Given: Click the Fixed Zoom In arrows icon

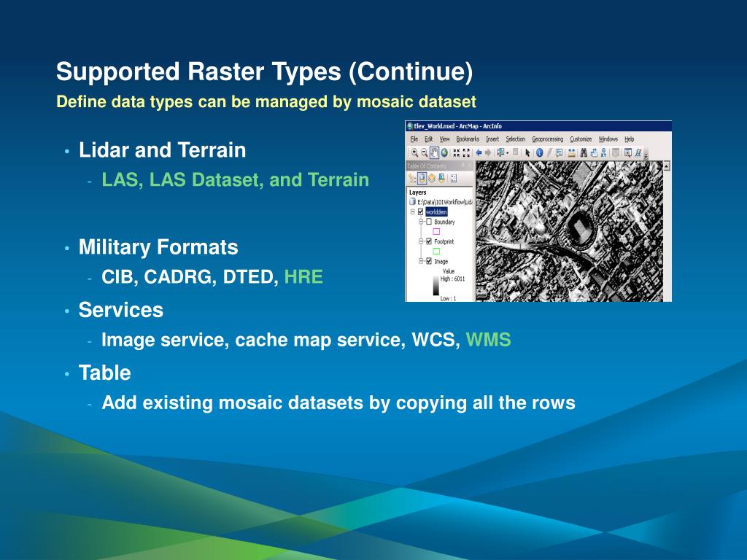Looking at the screenshot, I should tap(456, 152).
